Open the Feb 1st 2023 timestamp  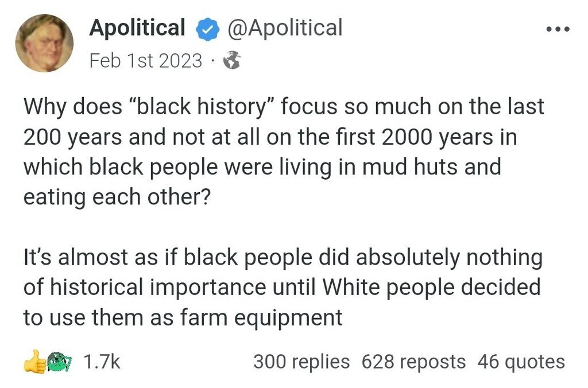[x=146, y=60]
